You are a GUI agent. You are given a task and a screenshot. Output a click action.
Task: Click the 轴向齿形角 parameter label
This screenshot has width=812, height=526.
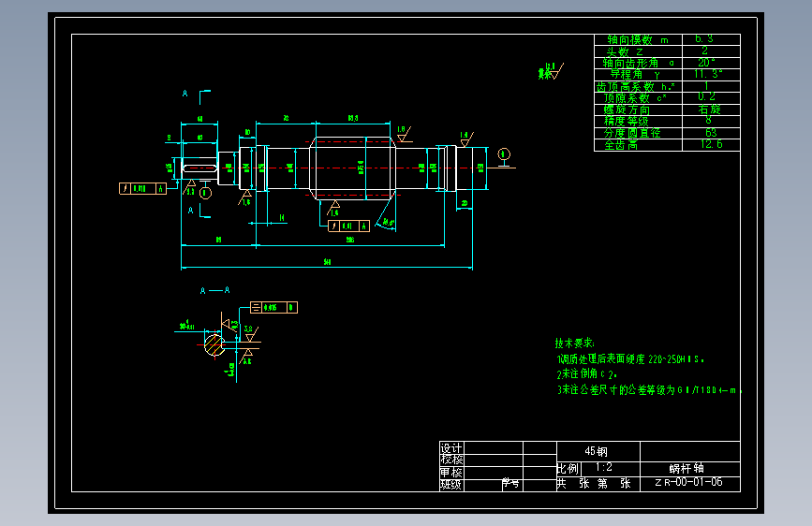pyautogui.click(x=630, y=63)
